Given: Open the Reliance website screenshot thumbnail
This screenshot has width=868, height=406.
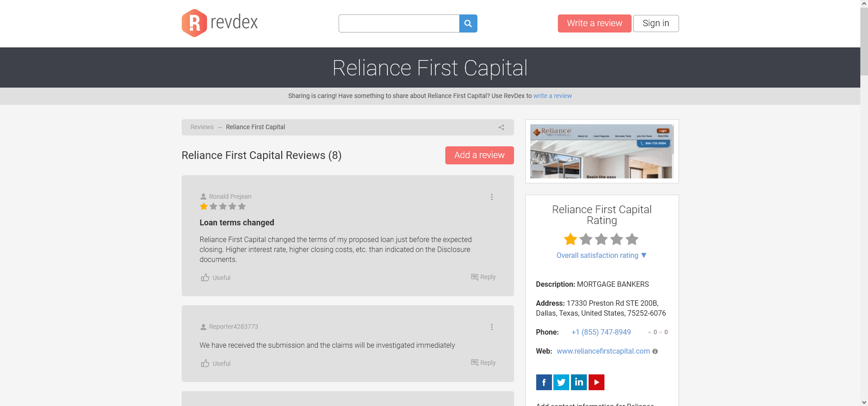Looking at the screenshot, I should 602,151.
